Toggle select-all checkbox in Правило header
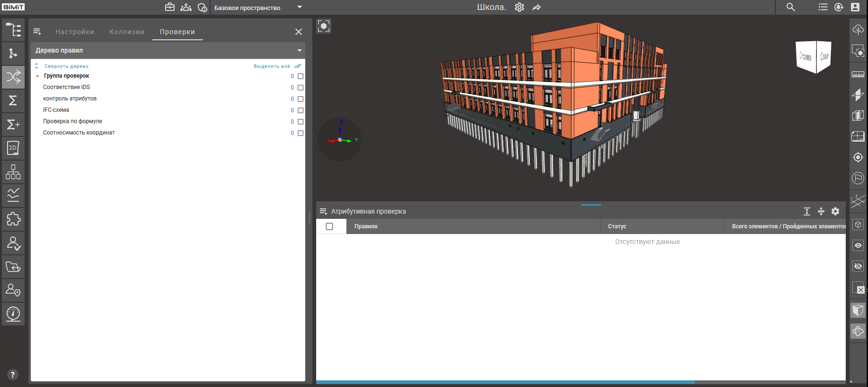 pos(329,226)
